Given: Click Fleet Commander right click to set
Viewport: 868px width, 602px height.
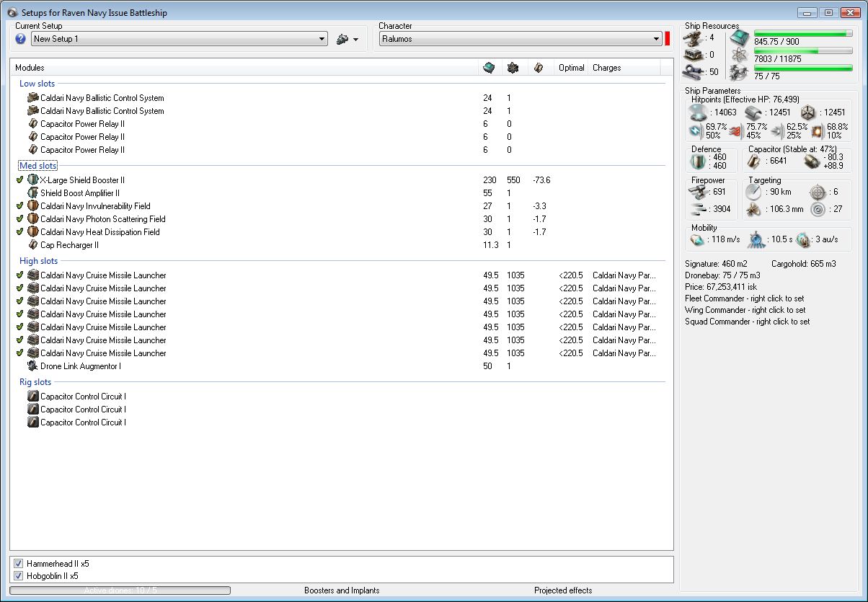Looking at the screenshot, I should pos(745,298).
